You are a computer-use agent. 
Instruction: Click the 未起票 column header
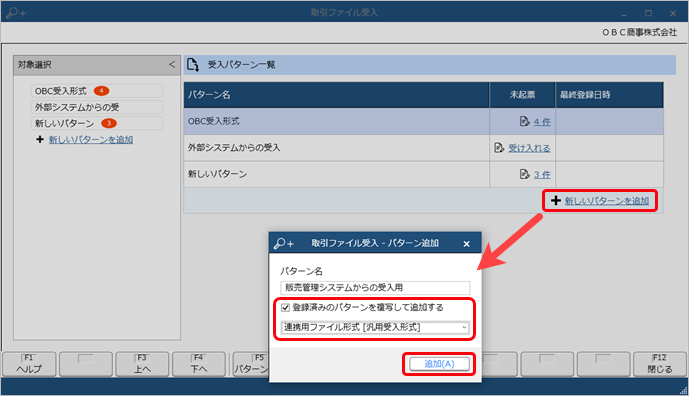tap(522, 95)
